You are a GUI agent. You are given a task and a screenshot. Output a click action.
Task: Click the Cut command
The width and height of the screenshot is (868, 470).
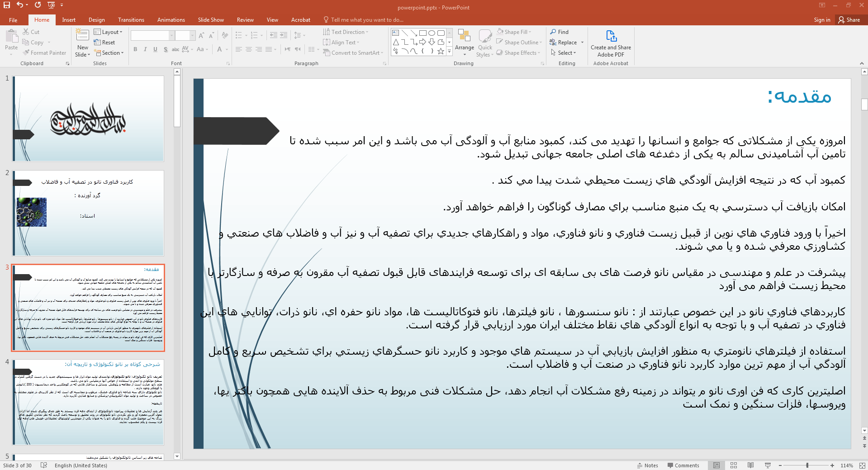pyautogui.click(x=31, y=32)
